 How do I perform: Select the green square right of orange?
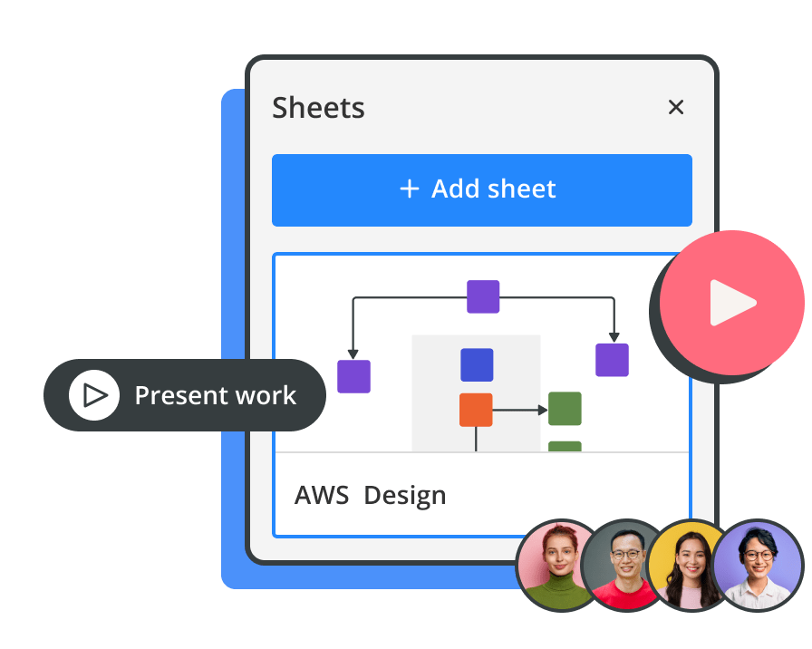click(x=565, y=409)
